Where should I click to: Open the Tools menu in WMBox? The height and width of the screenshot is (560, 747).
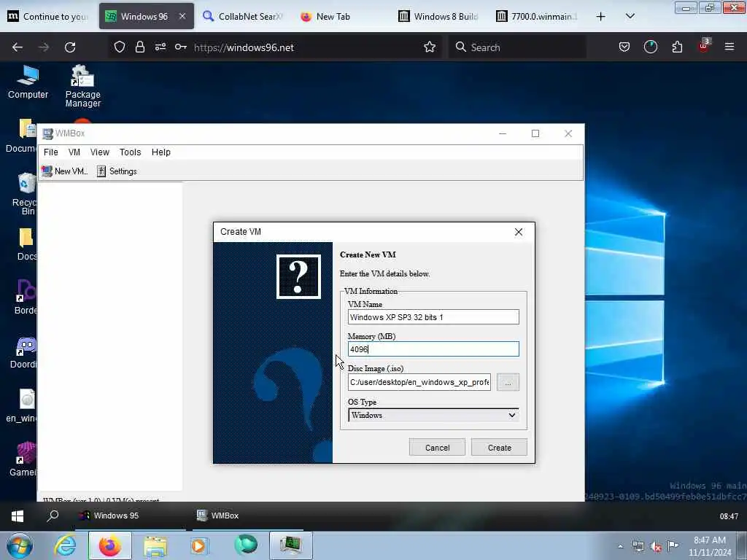coord(130,152)
